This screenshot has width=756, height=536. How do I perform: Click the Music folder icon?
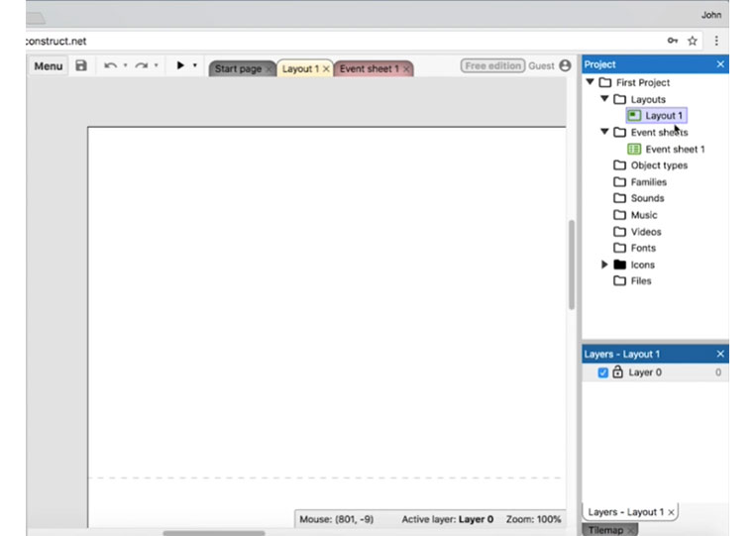[x=619, y=214]
